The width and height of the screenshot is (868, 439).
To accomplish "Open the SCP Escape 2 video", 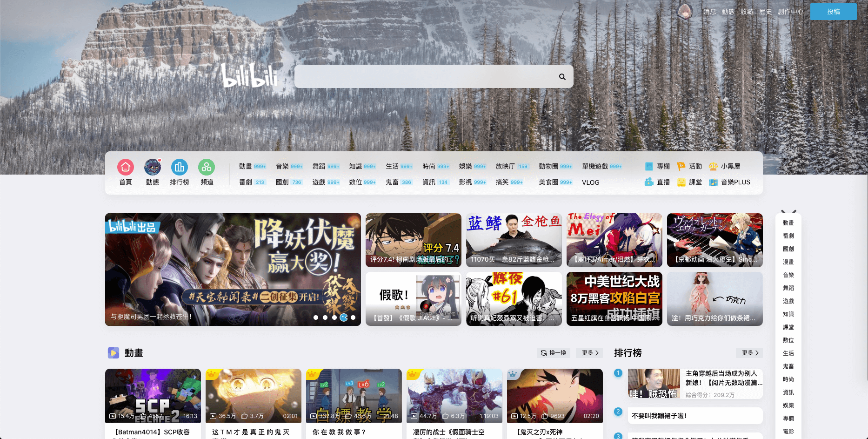I will (153, 396).
